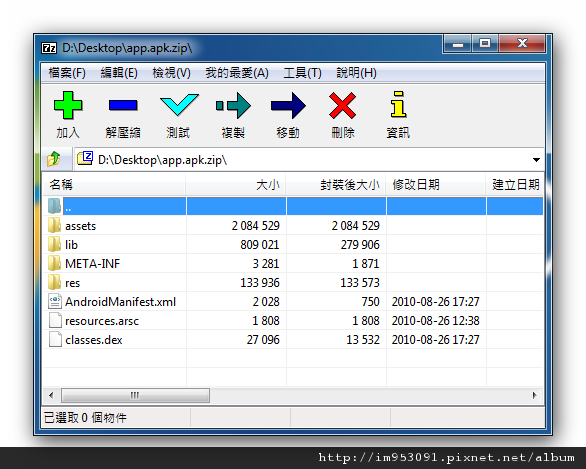Select the 'AndroidManifest.xml' file name
Image resolution: width=586 pixels, height=469 pixels.
tap(120, 302)
